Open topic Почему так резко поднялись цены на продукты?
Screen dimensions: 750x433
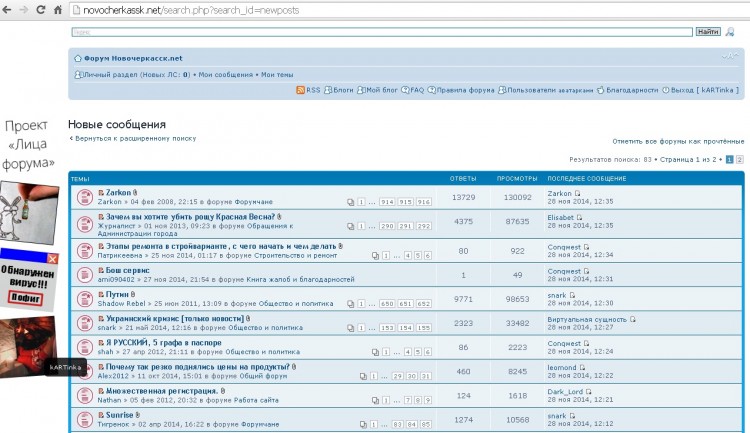pos(198,366)
